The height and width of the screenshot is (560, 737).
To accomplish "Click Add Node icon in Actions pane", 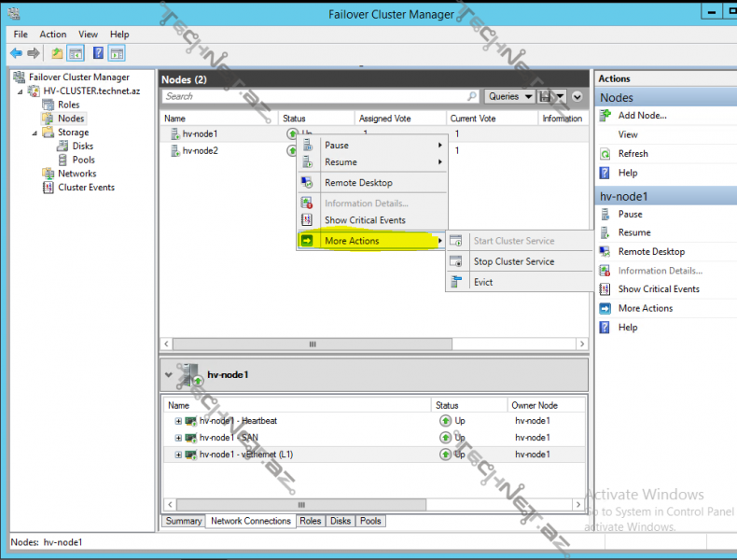I will pos(605,116).
